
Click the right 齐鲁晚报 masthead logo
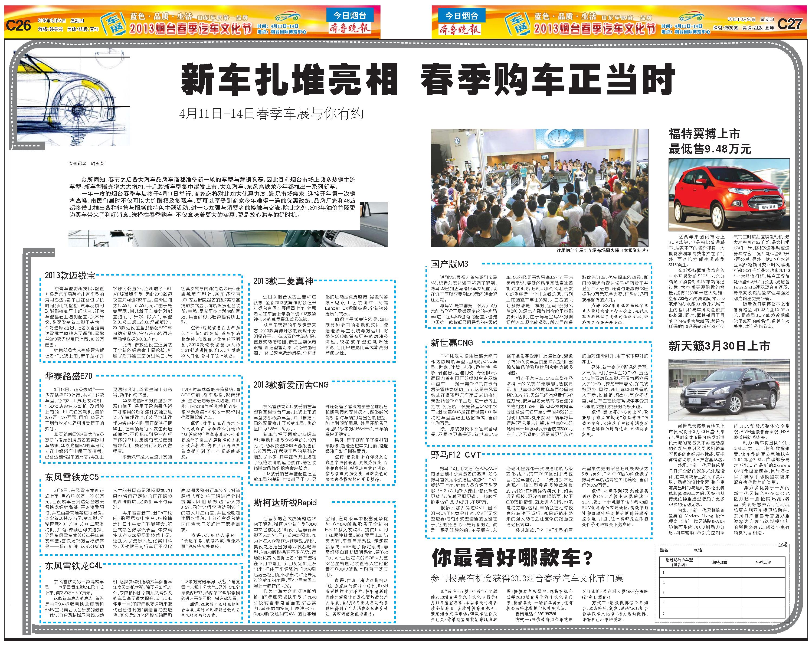point(460,30)
